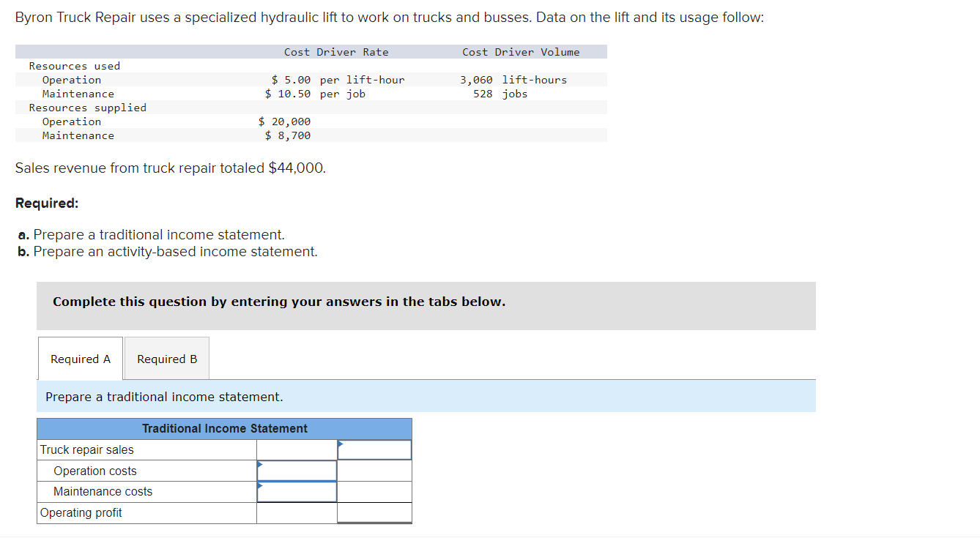Screen dimensions: 980x538
Task: Switch to the Required B tab
Action: pyautogui.click(x=166, y=359)
